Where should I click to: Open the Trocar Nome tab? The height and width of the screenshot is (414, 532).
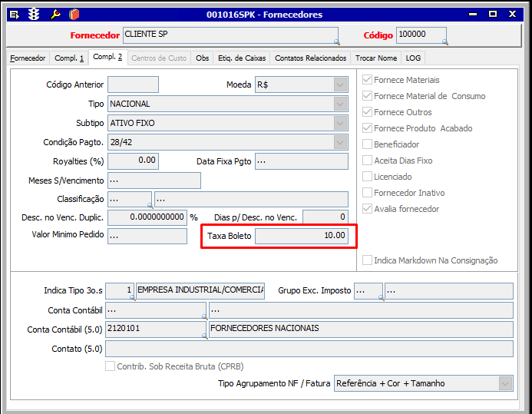click(x=376, y=58)
